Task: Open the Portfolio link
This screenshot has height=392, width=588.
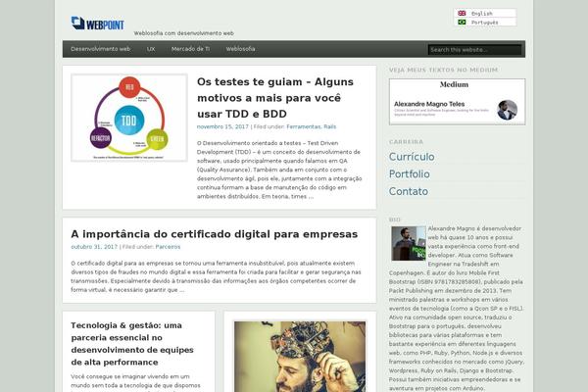Action: (409, 174)
